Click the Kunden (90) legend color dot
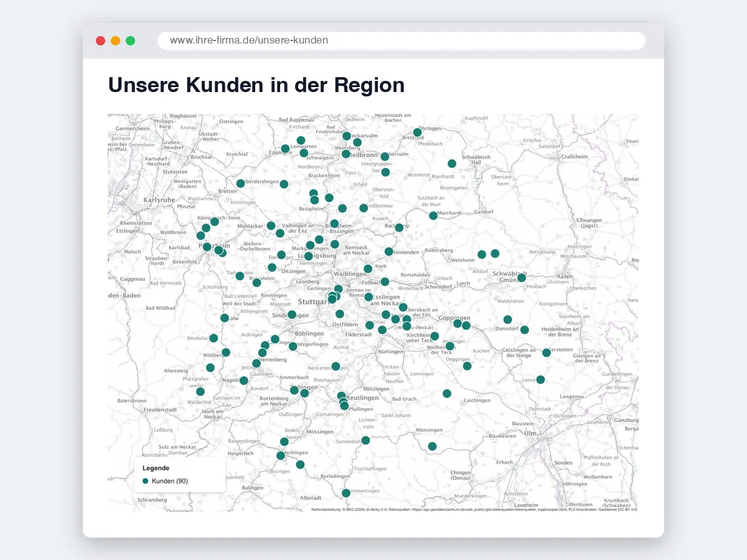The image size is (747, 560). [146, 481]
